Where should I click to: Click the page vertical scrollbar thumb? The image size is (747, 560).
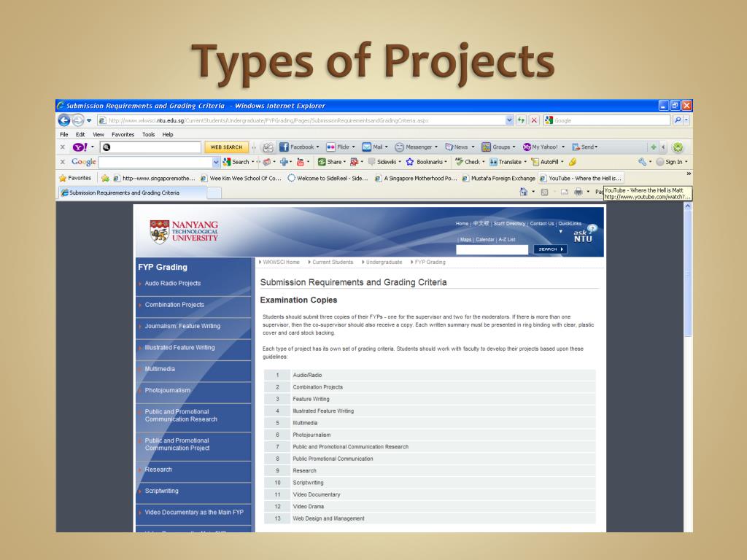[687, 274]
